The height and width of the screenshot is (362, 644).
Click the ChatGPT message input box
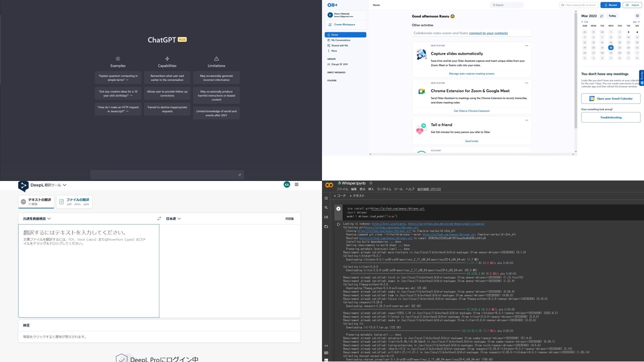coord(167,175)
